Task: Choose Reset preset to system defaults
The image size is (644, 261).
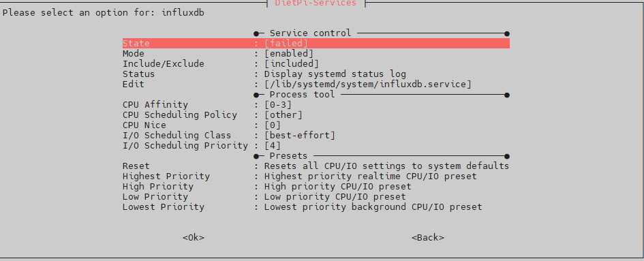Action: 316,166
